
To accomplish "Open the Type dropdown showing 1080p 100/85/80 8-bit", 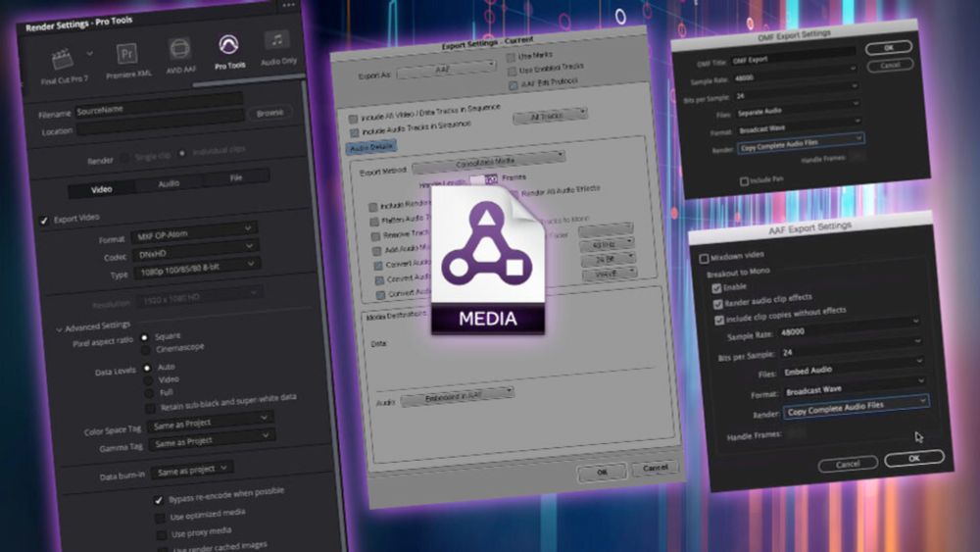I will [x=196, y=270].
